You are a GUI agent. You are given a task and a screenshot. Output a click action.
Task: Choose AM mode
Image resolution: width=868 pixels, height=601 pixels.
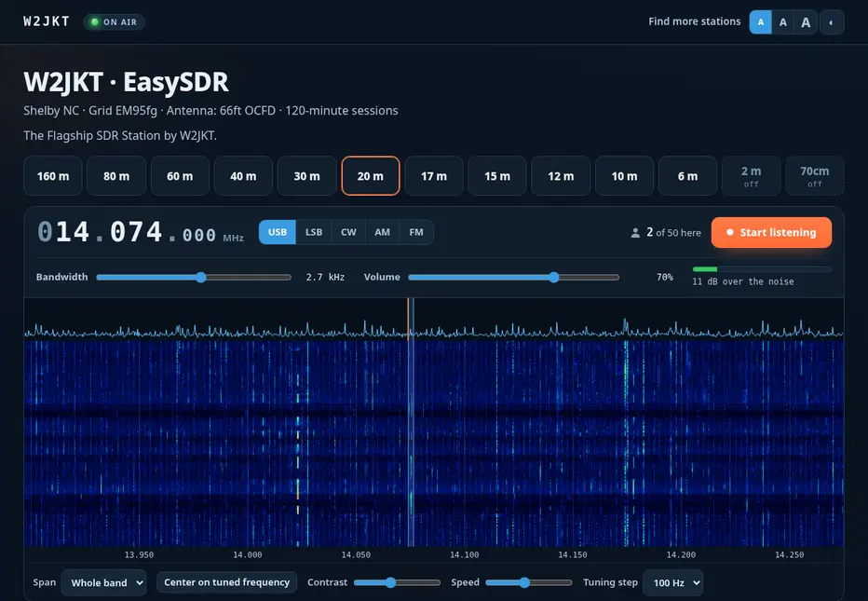pos(382,232)
